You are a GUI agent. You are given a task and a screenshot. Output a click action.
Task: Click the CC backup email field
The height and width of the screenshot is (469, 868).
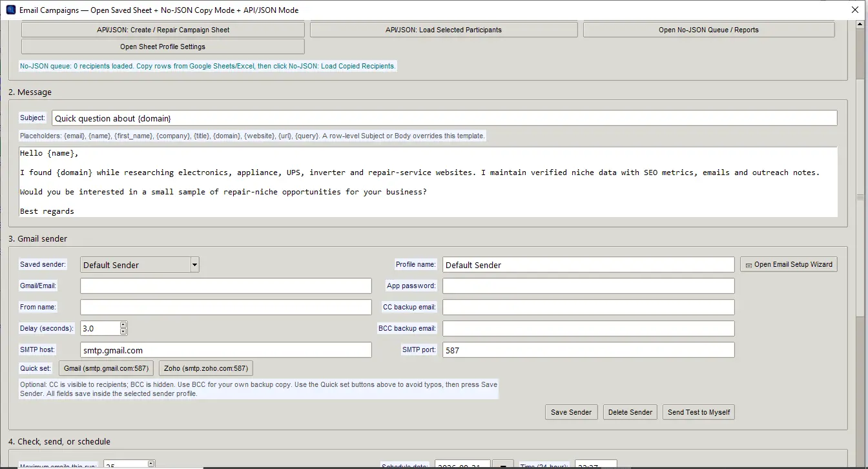(x=588, y=307)
